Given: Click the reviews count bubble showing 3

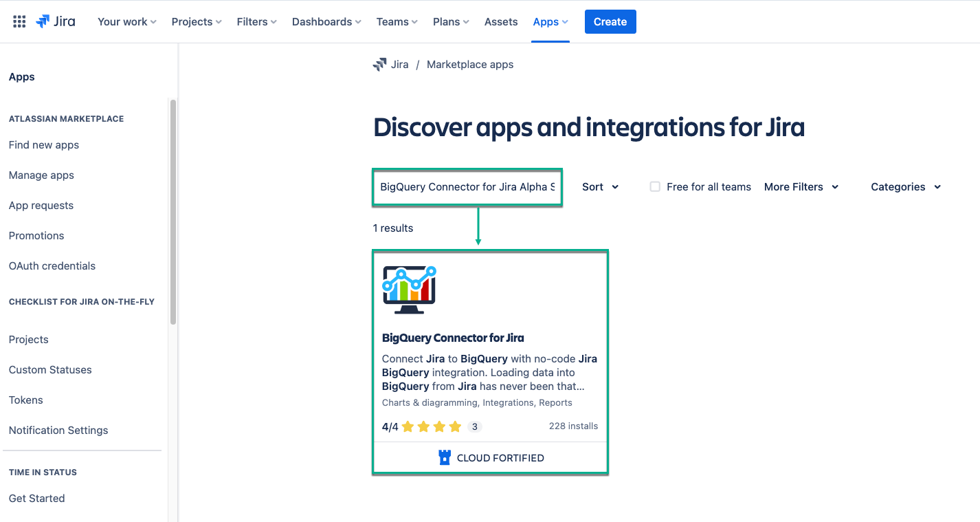Looking at the screenshot, I should coord(474,426).
